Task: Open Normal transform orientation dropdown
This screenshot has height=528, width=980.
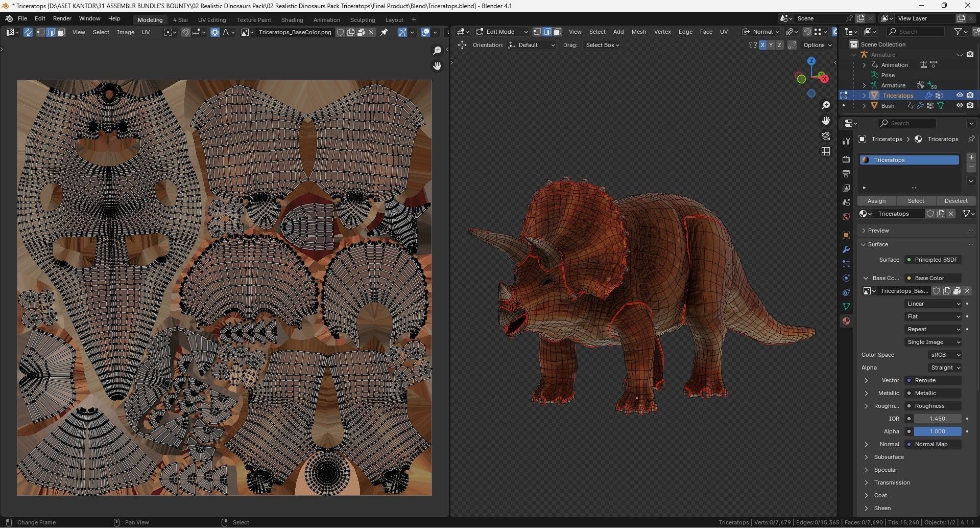Action: (761, 32)
